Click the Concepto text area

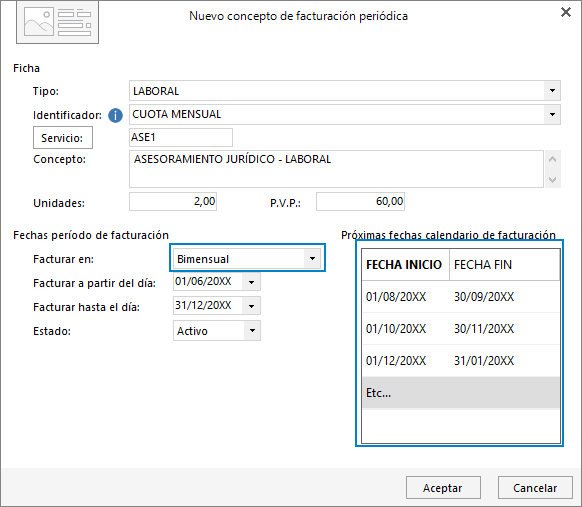[336, 169]
